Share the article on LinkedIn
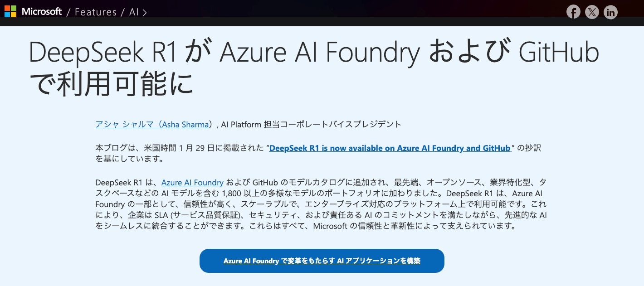 click(610, 12)
